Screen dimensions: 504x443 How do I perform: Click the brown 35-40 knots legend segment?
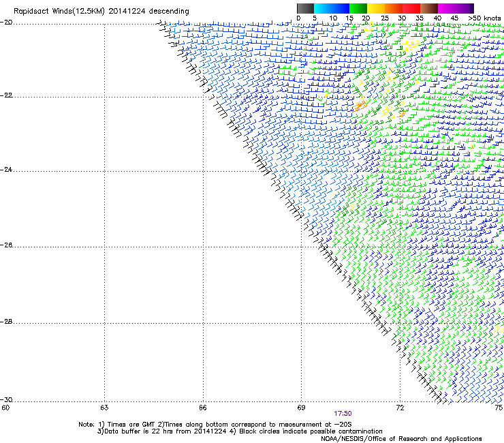point(429,8)
